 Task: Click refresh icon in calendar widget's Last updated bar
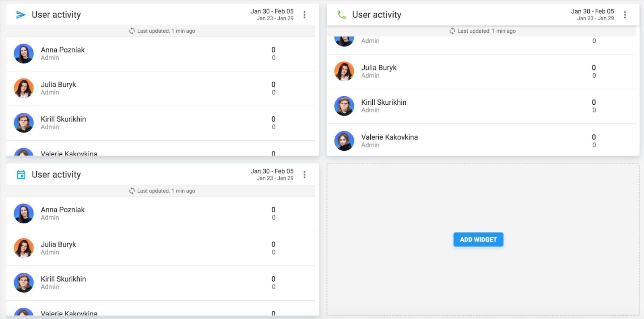(132, 191)
